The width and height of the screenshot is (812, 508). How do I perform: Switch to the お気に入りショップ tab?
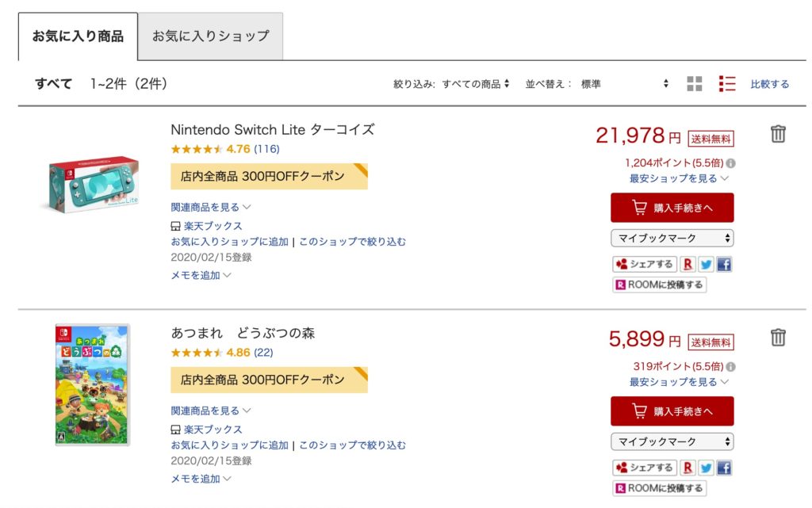[x=210, y=36]
